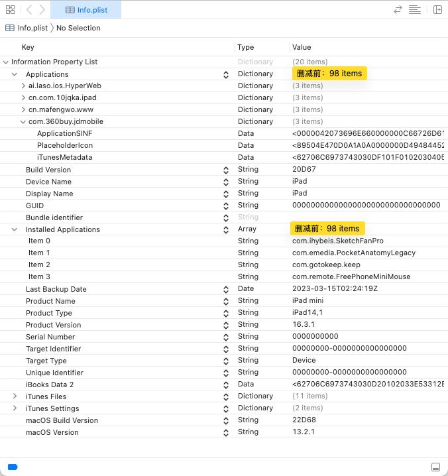Click the Value column header
Viewport: 448px width, 476px height.
[x=302, y=47]
